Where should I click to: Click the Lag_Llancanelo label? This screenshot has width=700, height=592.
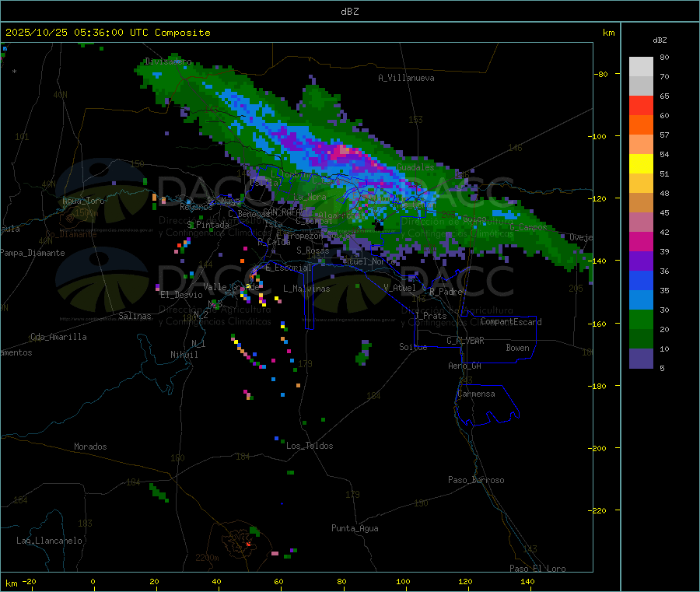click(50, 540)
